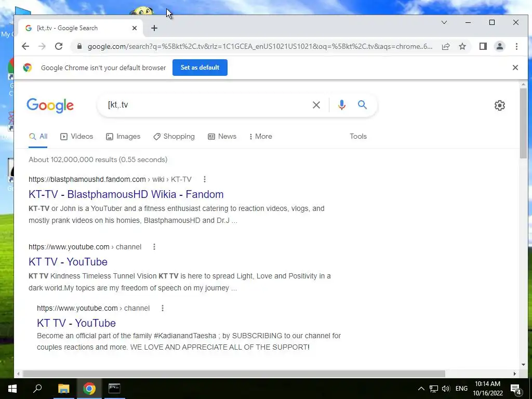The image size is (532, 399).
Task: Select the All results tab
Action: click(x=38, y=137)
